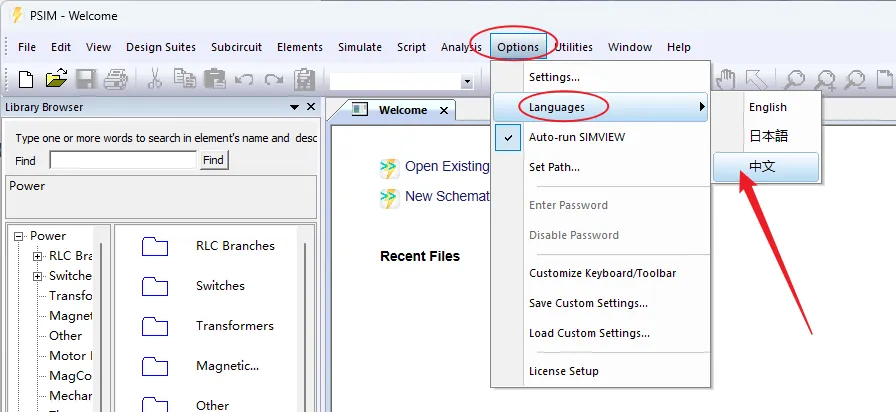Click the Magnetic... folder icon
This screenshot has width=896, height=412.
(x=155, y=366)
